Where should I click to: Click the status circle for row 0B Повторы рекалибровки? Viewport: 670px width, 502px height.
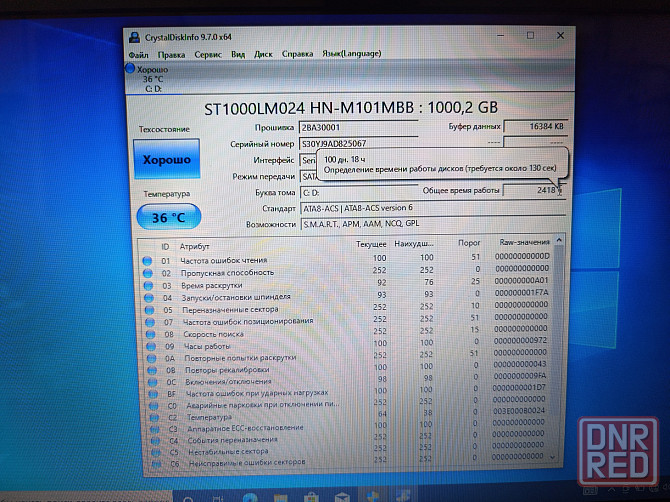pos(152,370)
